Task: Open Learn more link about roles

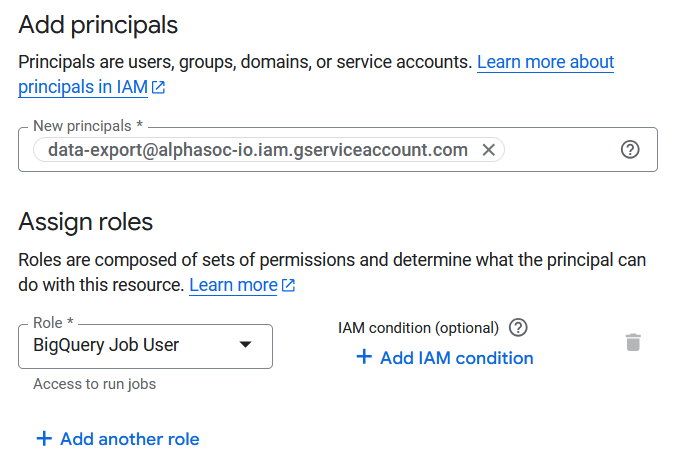Action: [x=233, y=285]
